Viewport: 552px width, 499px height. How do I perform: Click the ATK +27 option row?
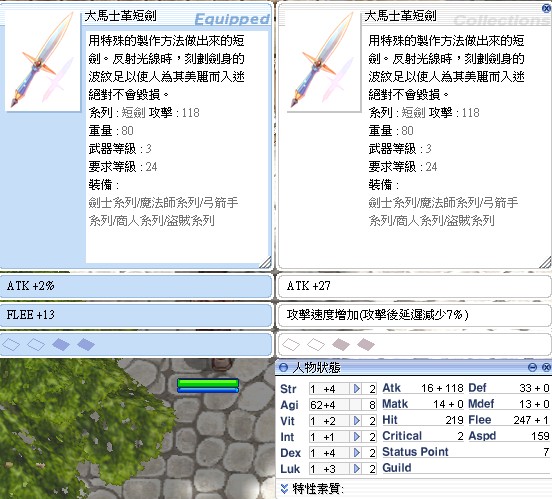[415, 286]
